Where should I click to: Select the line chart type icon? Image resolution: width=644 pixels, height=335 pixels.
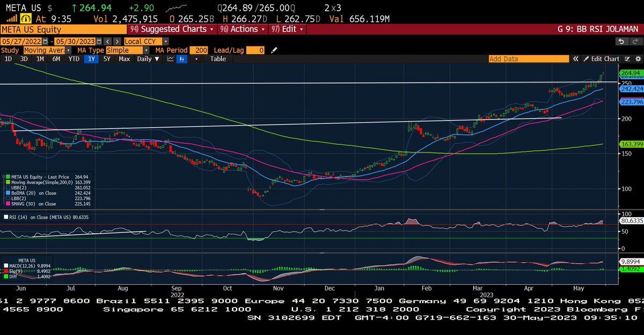tap(171, 59)
